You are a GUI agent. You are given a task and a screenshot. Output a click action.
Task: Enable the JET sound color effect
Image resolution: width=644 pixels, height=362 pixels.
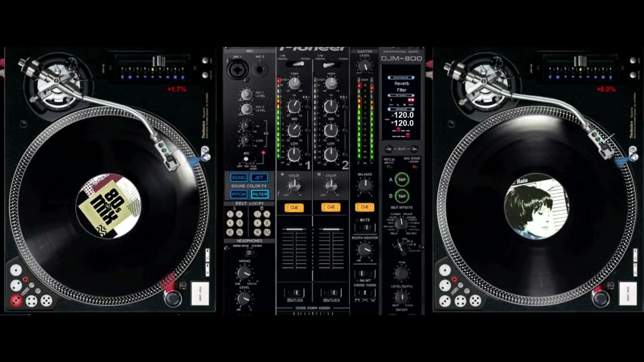pyautogui.click(x=259, y=178)
